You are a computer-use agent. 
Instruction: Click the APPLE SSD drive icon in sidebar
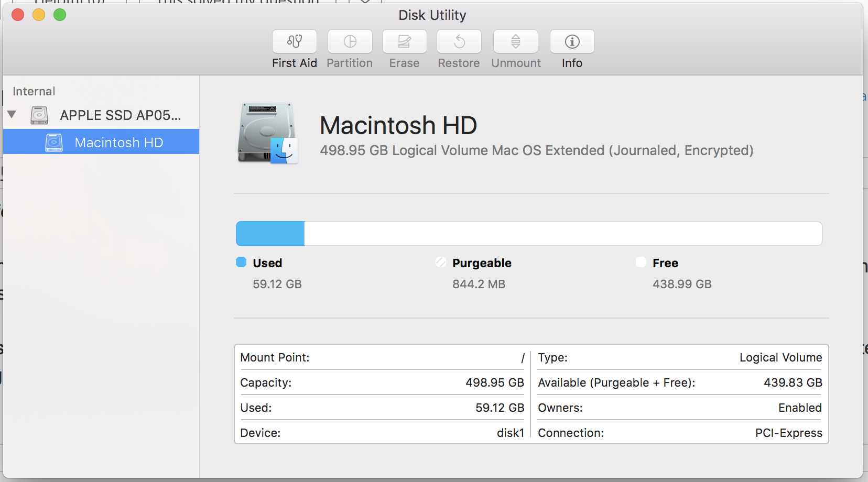point(39,115)
